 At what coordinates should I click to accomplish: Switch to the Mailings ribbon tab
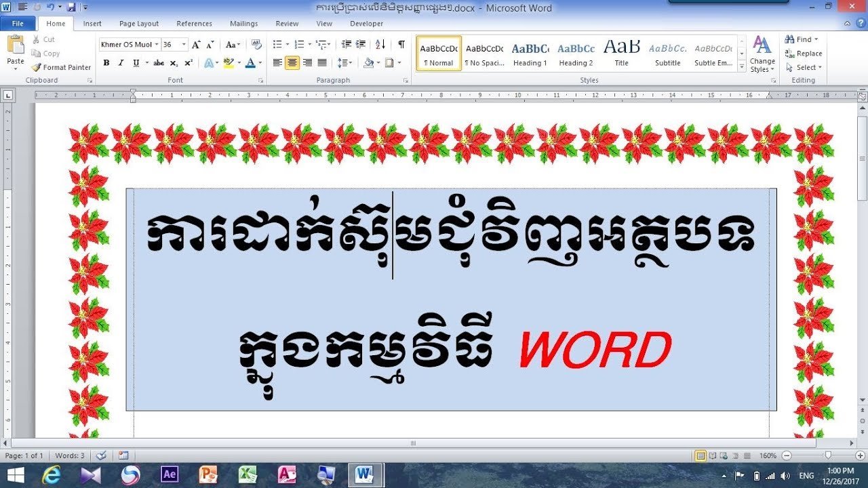click(x=243, y=22)
